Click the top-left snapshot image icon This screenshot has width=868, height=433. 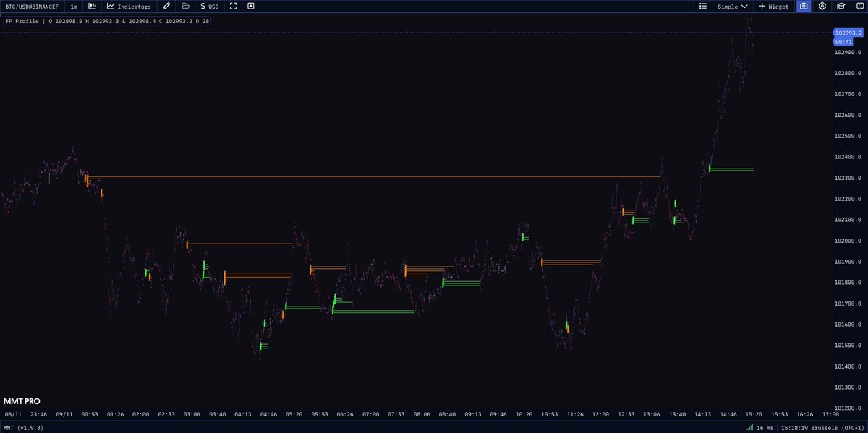(x=250, y=6)
